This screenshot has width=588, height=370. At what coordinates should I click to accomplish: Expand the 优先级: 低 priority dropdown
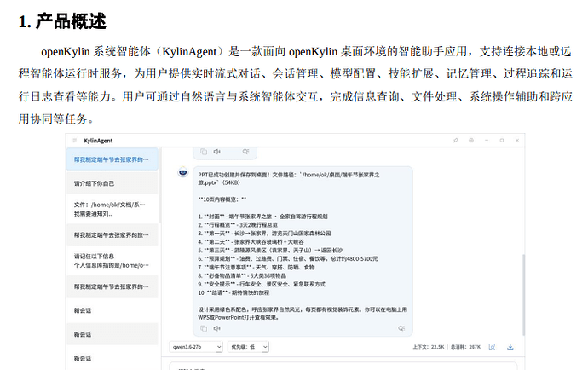point(248,347)
